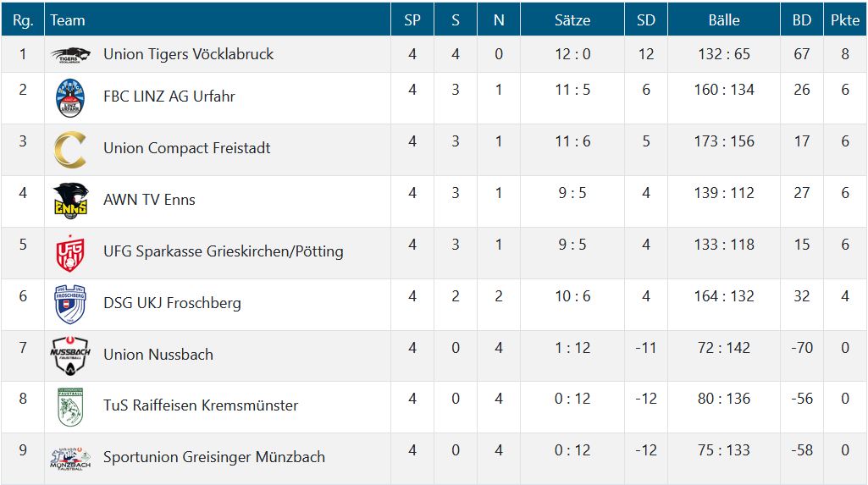
Task: Select DSG UKJ Froschberg team name
Action: pos(172,303)
